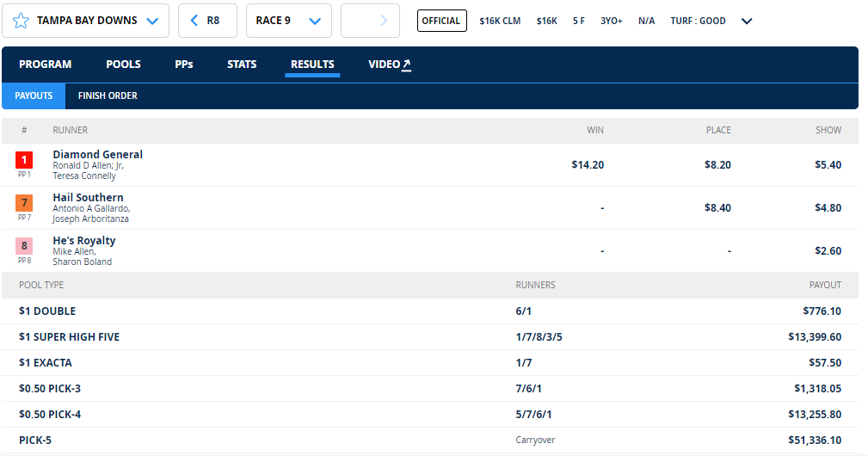Click the $0.50 PICK-3 pool label

tap(50, 389)
